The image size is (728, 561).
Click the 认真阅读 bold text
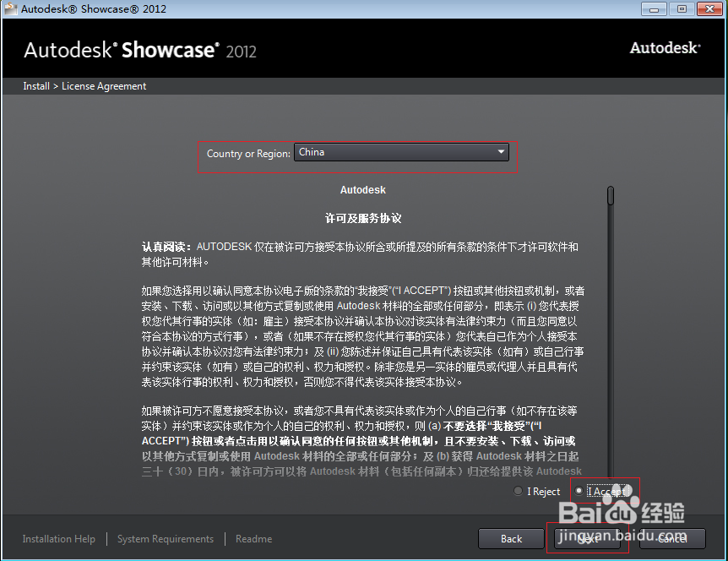pyautogui.click(x=166, y=247)
